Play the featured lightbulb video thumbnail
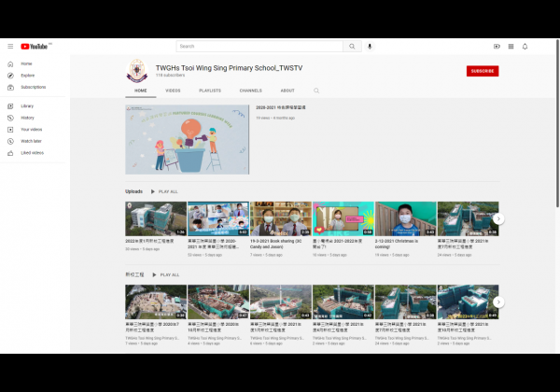 [x=188, y=140]
